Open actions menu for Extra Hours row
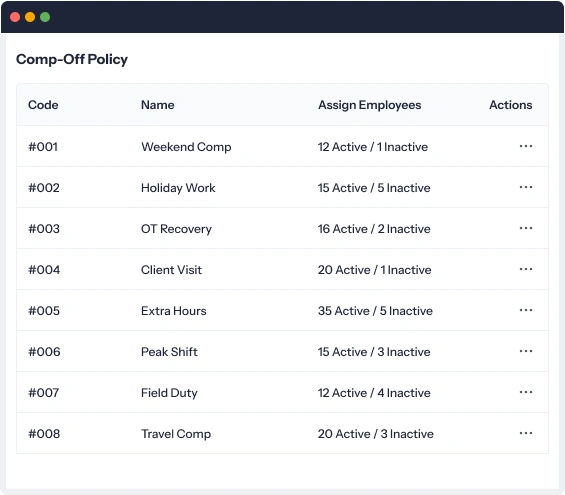The height and width of the screenshot is (495, 565). coord(526,310)
